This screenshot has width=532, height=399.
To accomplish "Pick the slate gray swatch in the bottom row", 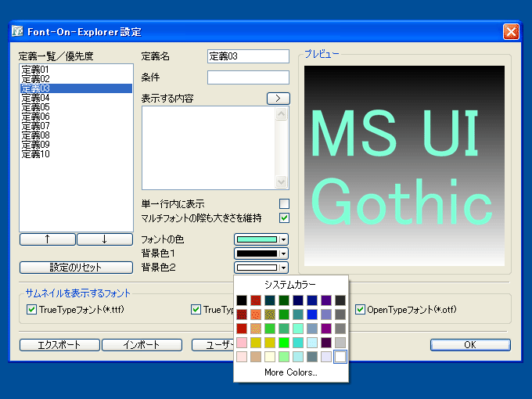I will point(312,357).
